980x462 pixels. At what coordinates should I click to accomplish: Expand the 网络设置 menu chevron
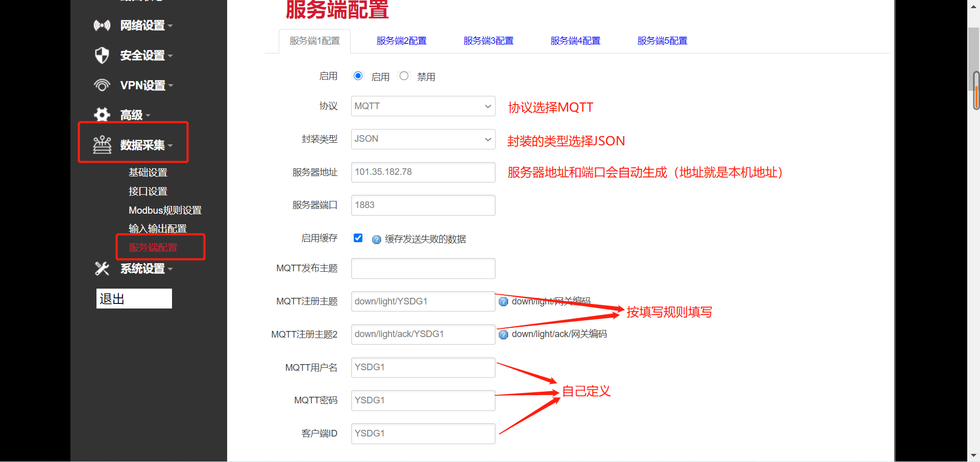tap(170, 26)
